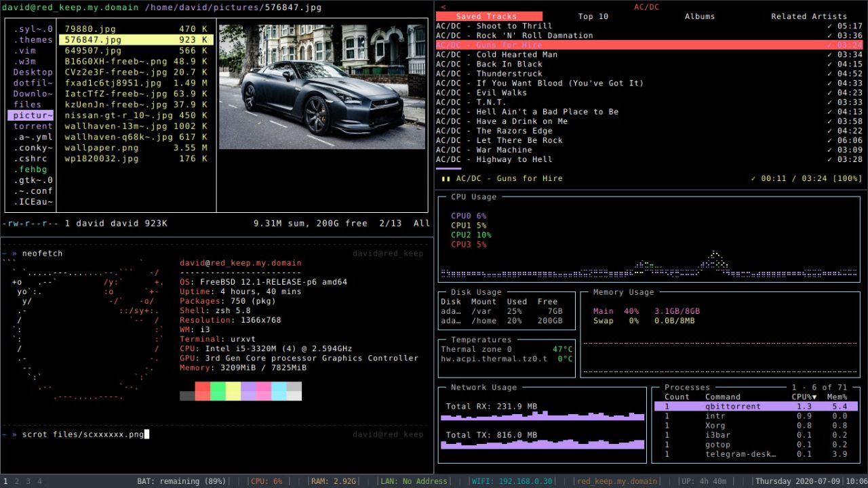Screen dimensions: 868x488
Task: Open the Related Artists tab
Action: (x=809, y=16)
